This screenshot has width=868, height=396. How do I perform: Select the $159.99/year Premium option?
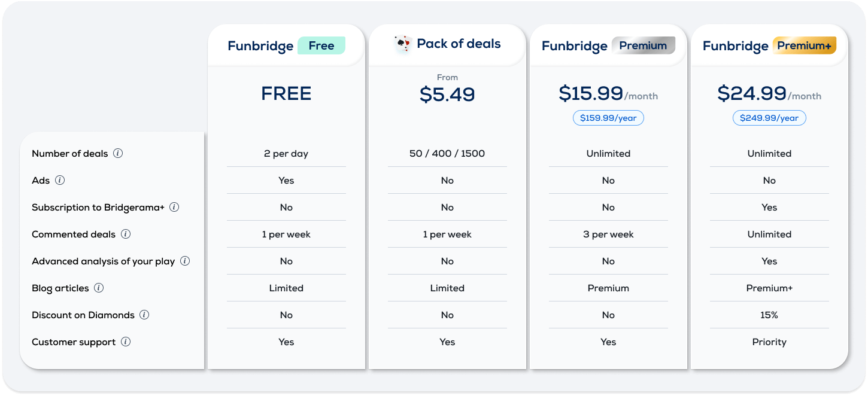tap(608, 118)
